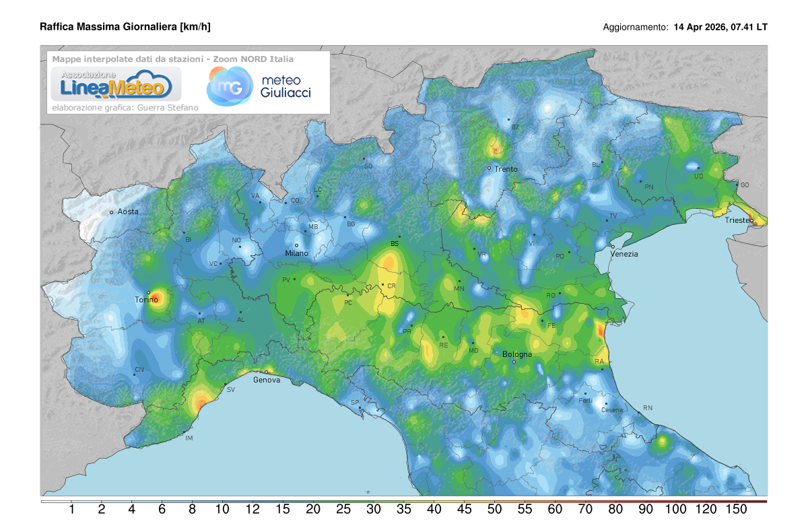Image resolution: width=808 pixels, height=532 pixels.
Task: Select the meteoGiuliacci cloud logo
Action: (x=229, y=84)
